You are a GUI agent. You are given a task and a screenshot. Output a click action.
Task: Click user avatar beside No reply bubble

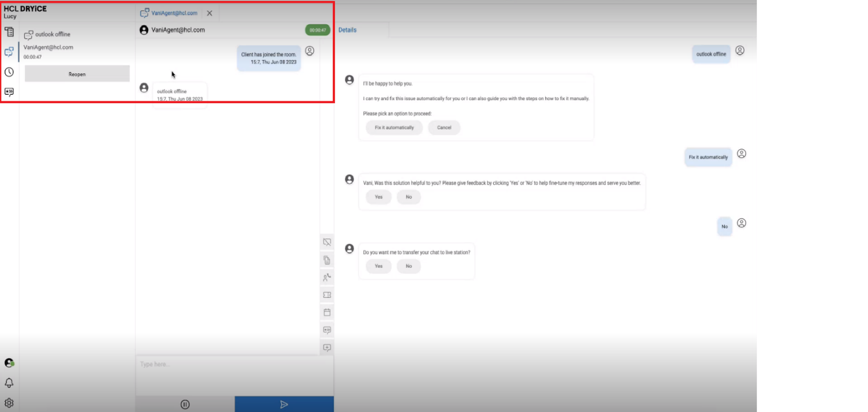(x=741, y=223)
